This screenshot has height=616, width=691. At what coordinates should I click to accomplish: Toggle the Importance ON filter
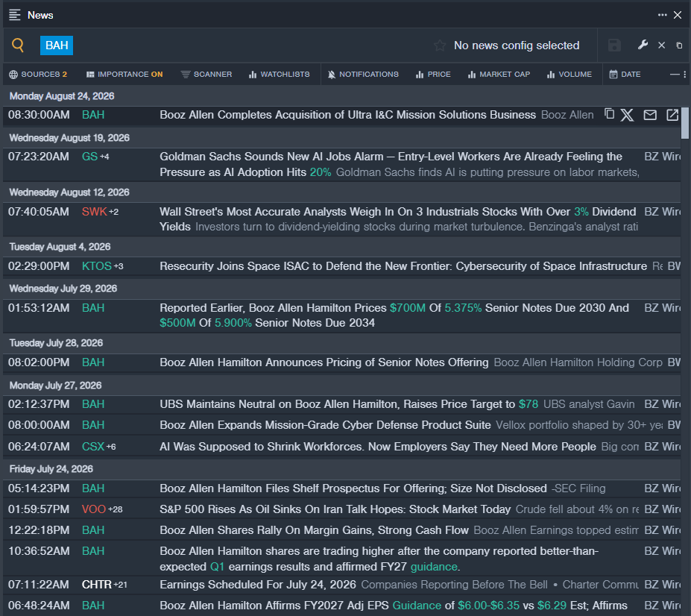pos(124,75)
